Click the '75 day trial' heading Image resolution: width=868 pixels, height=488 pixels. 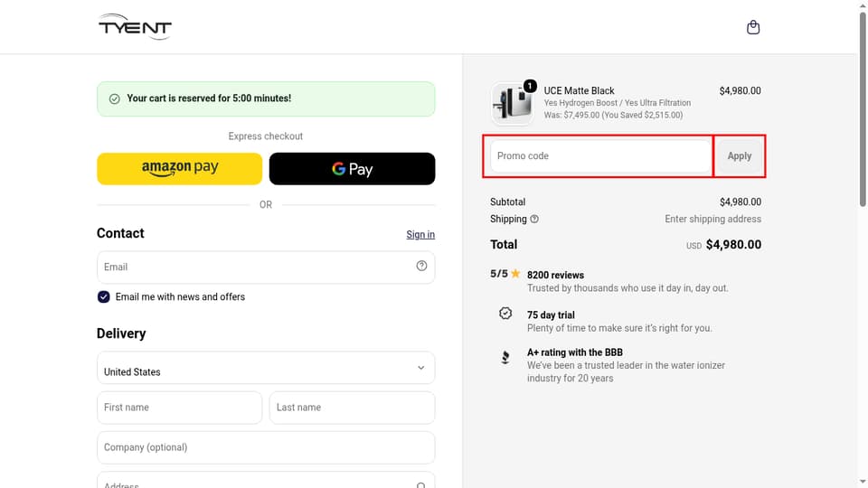click(x=551, y=314)
